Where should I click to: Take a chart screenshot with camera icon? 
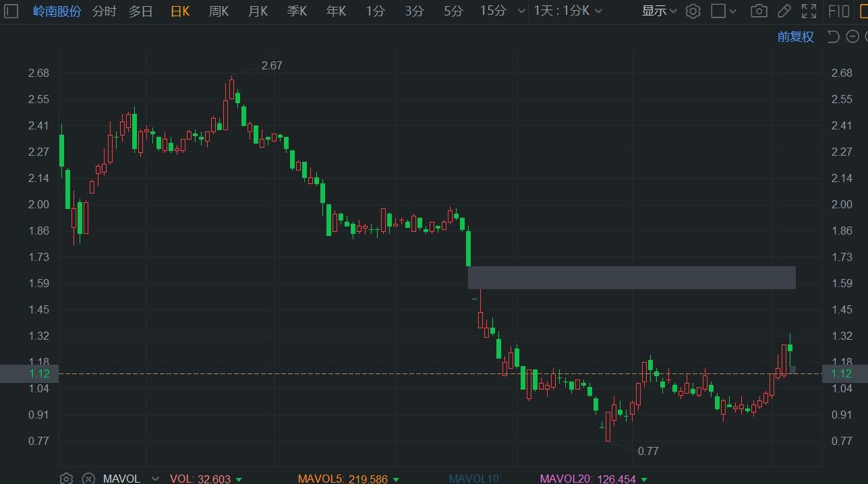pyautogui.click(x=759, y=11)
